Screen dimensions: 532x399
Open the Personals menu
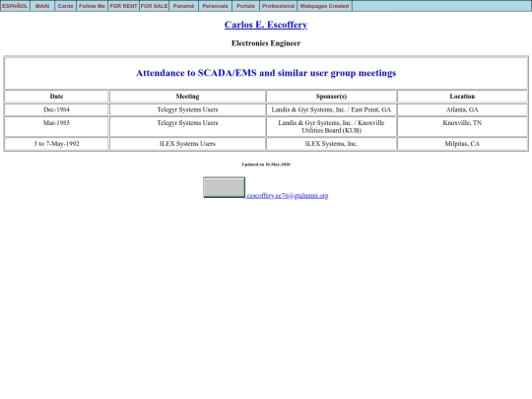[x=215, y=6]
